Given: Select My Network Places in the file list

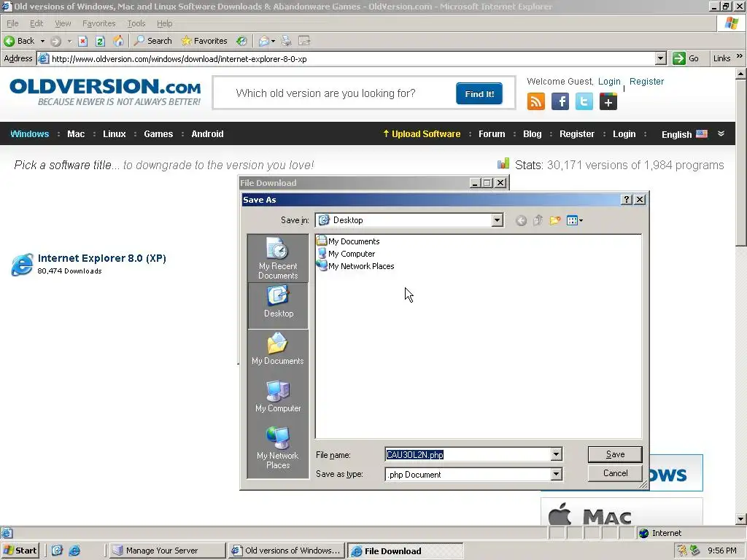Looking at the screenshot, I should [355, 266].
